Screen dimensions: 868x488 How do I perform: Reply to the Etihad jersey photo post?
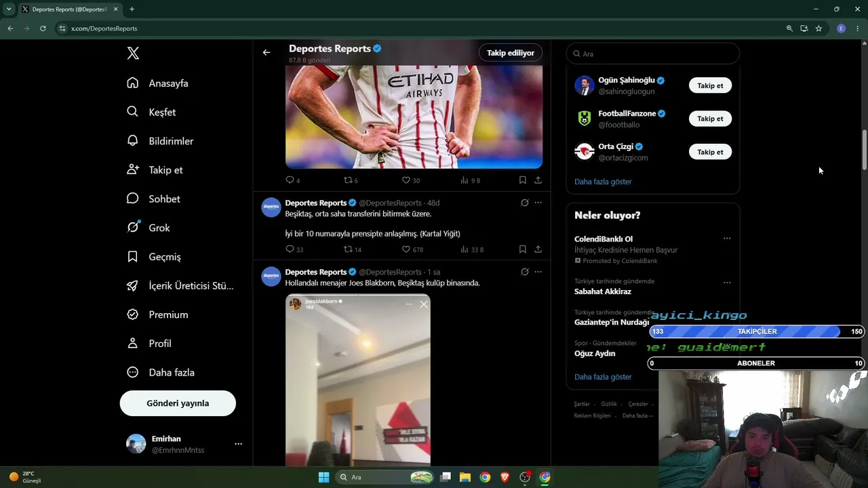[293, 180]
